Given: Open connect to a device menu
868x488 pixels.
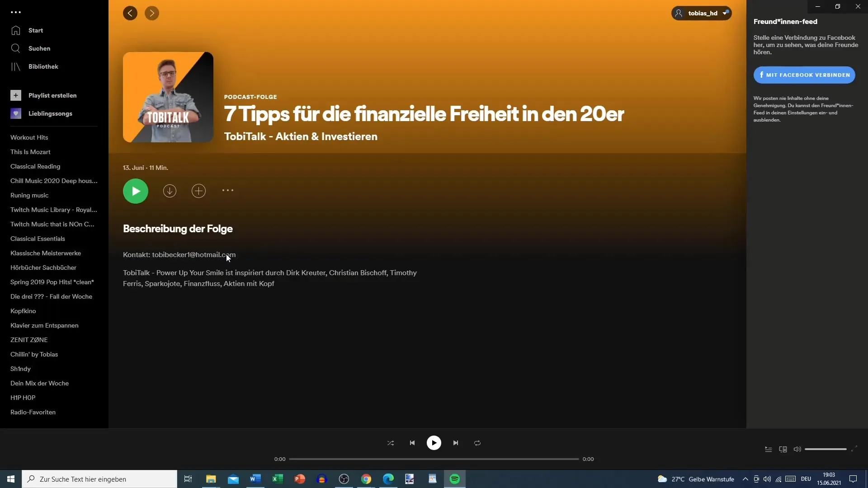Looking at the screenshot, I should [783, 449].
